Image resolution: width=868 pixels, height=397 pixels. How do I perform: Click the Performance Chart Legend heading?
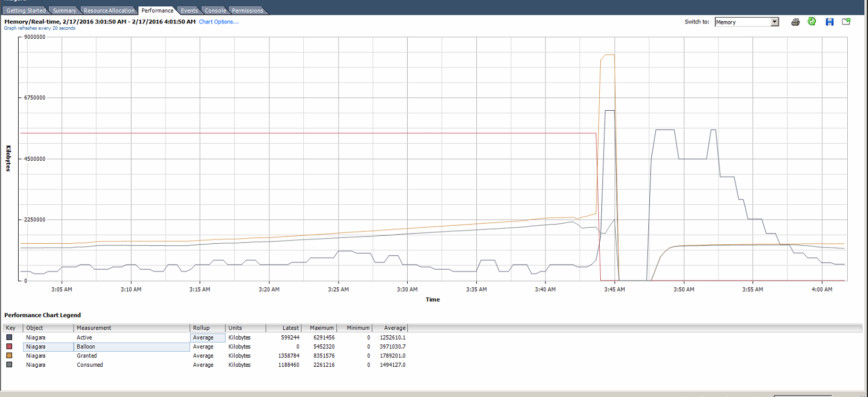click(43, 315)
